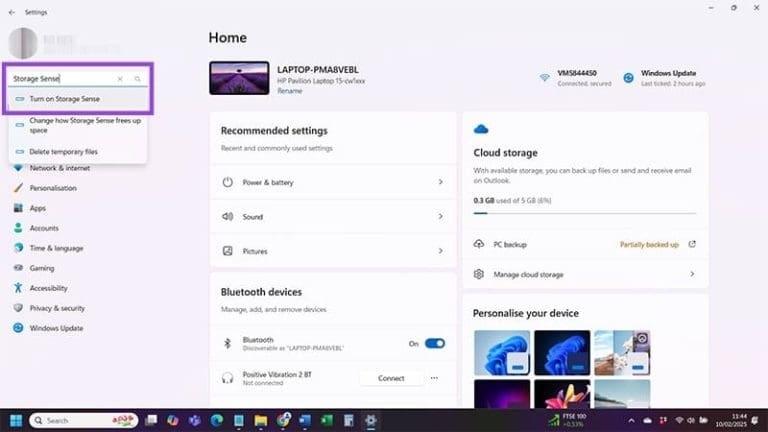
Task: Click the headphones icon for Positive Vibration
Action: click(227, 378)
